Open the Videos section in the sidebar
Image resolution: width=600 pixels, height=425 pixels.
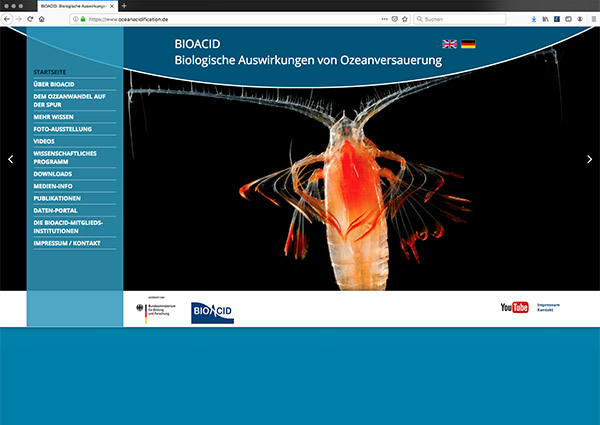coord(44,141)
